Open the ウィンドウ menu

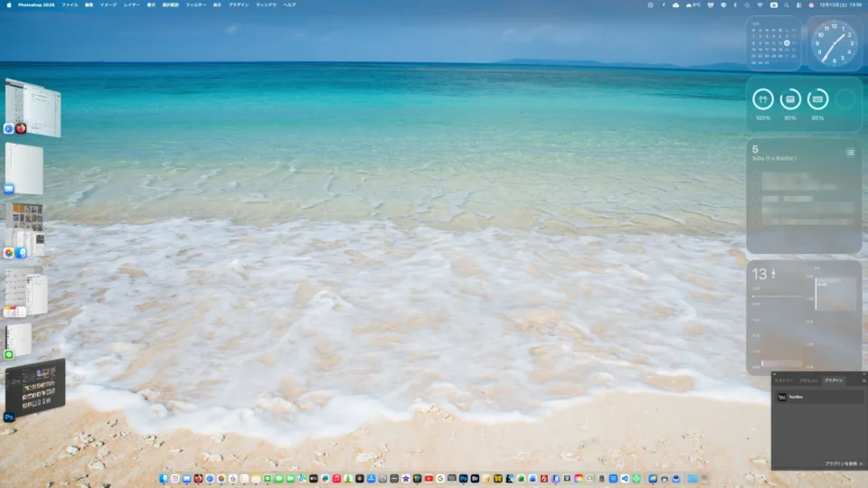266,5
